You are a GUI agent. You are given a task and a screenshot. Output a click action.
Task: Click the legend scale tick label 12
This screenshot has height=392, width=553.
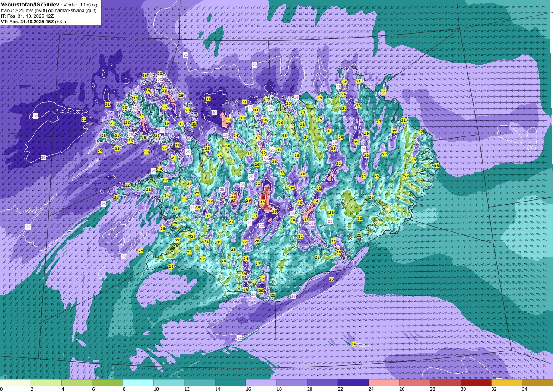tap(186, 389)
